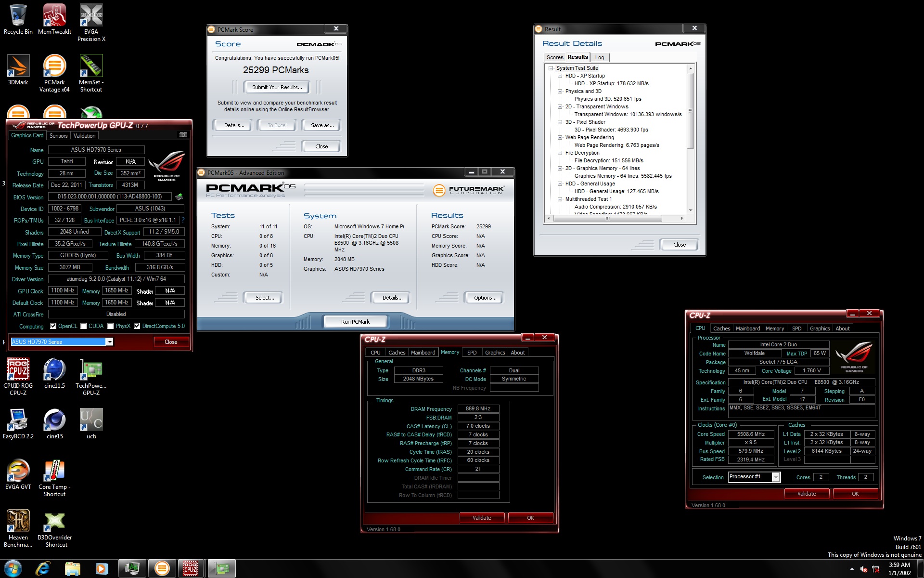Click Options button under Results
The width and height of the screenshot is (924, 578).
point(485,298)
